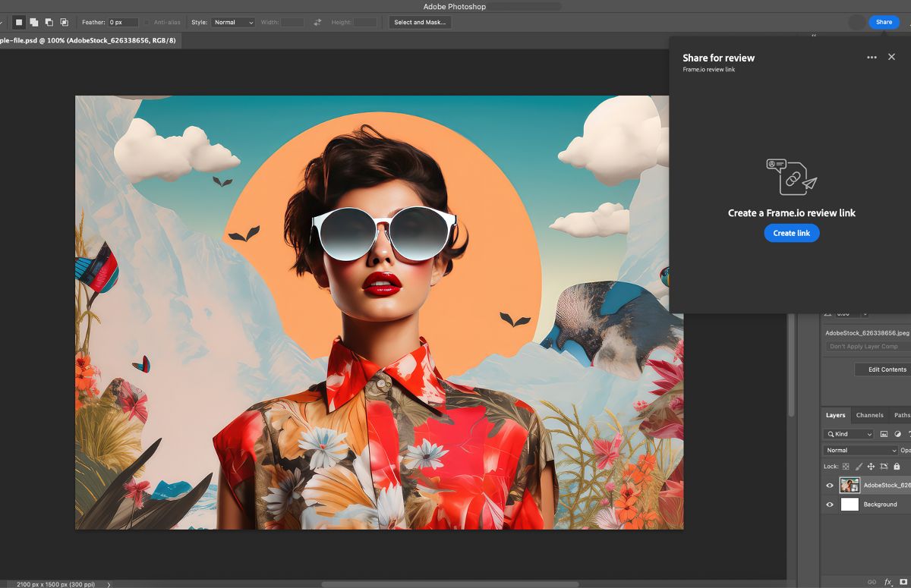Click the Create link button
The height and width of the screenshot is (588, 911).
792,233
